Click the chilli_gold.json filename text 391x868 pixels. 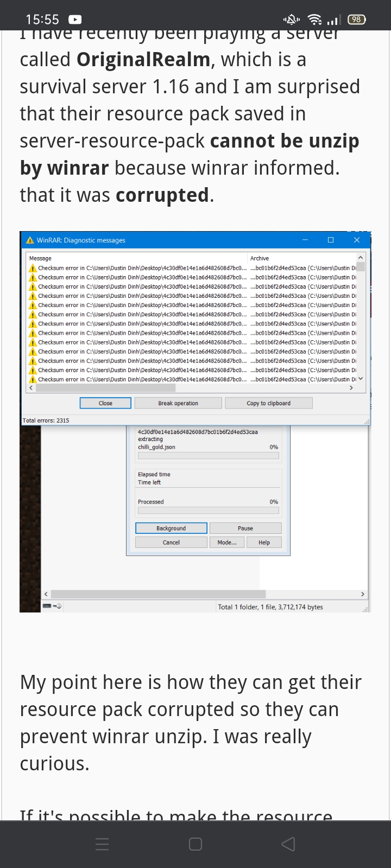tap(156, 447)
